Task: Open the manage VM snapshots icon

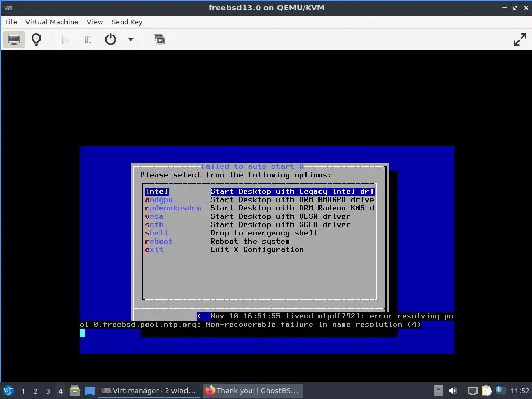Action: [x=159, y=39]
